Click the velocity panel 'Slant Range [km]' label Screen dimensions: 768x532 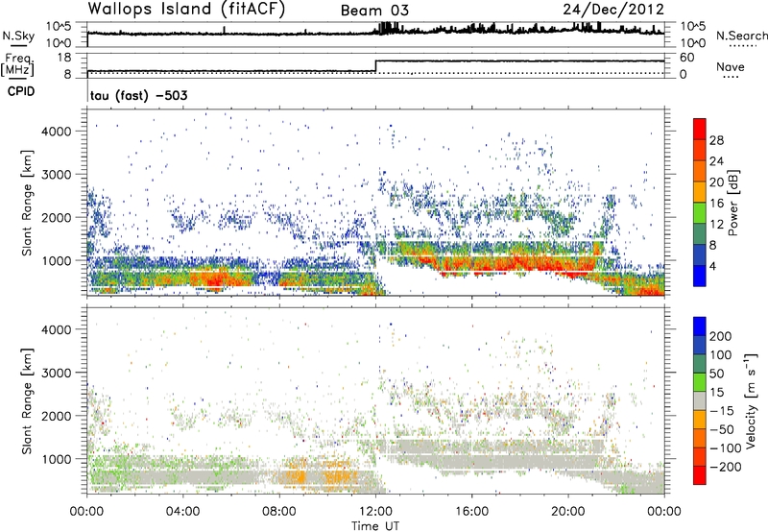[27, 400]
